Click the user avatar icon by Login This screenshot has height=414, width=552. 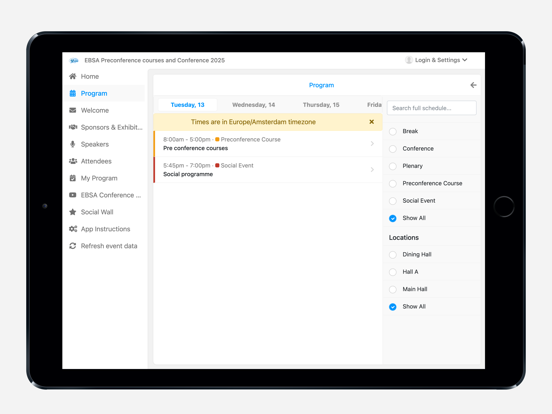click(409, 60)
